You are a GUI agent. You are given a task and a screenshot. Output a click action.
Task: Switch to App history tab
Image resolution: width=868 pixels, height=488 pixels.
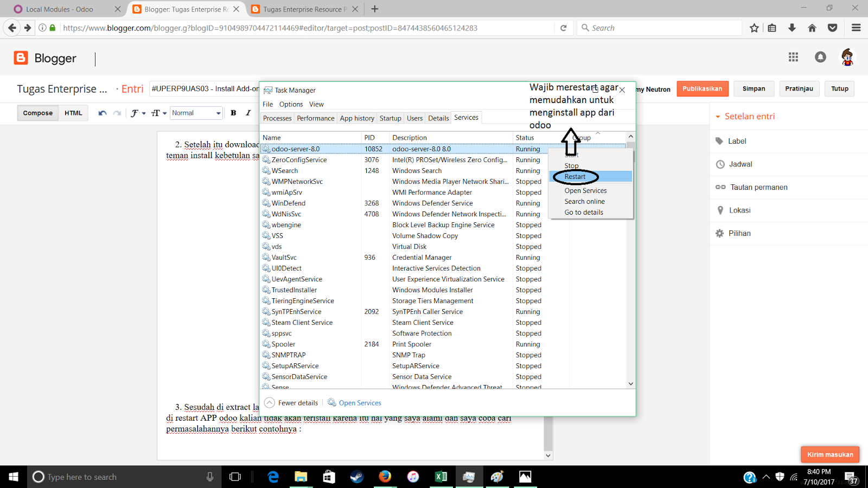coord(357,118)
